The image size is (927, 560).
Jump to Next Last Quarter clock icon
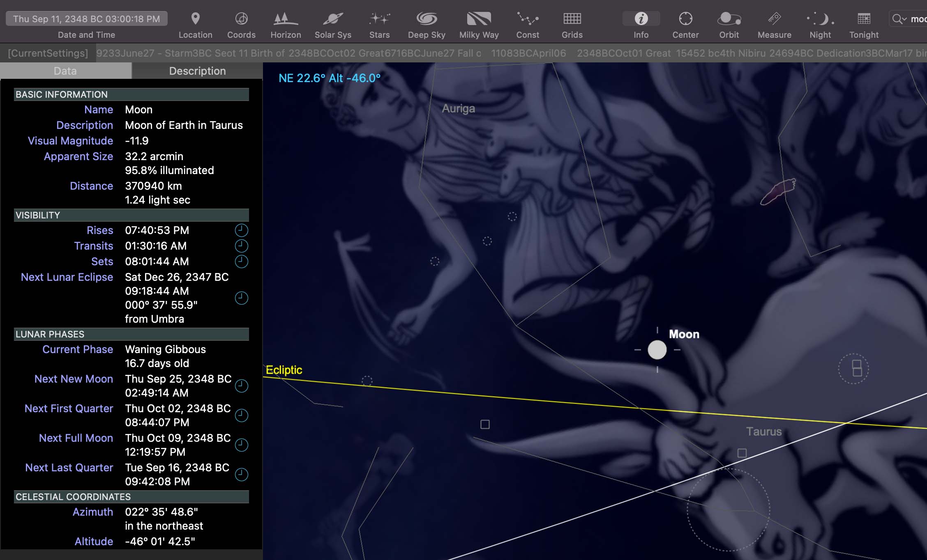point(241,475)
